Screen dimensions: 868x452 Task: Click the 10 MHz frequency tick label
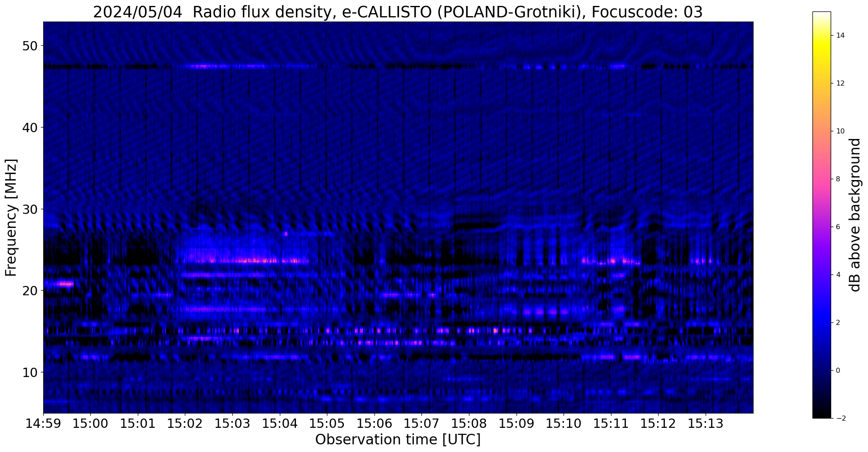(x=30, y=372)
